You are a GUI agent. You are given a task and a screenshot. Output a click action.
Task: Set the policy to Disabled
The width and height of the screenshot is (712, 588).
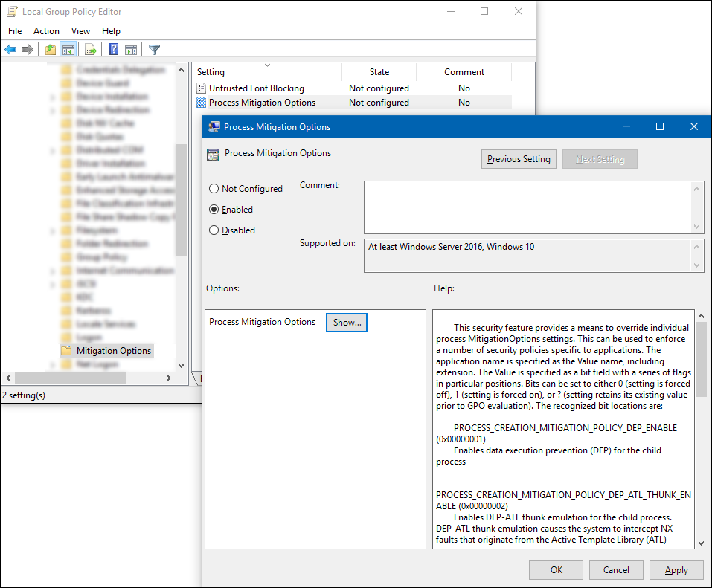point(214,230)
